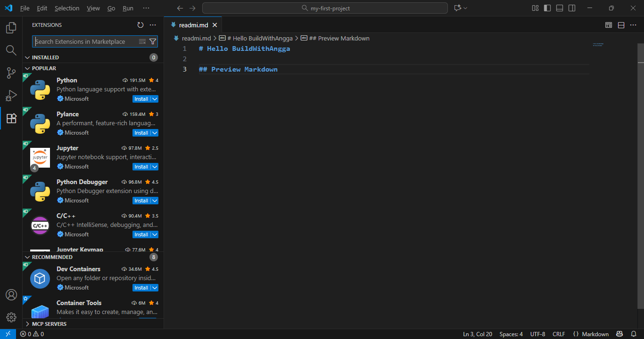Open the Run and Debug view

tap(11, 96)
